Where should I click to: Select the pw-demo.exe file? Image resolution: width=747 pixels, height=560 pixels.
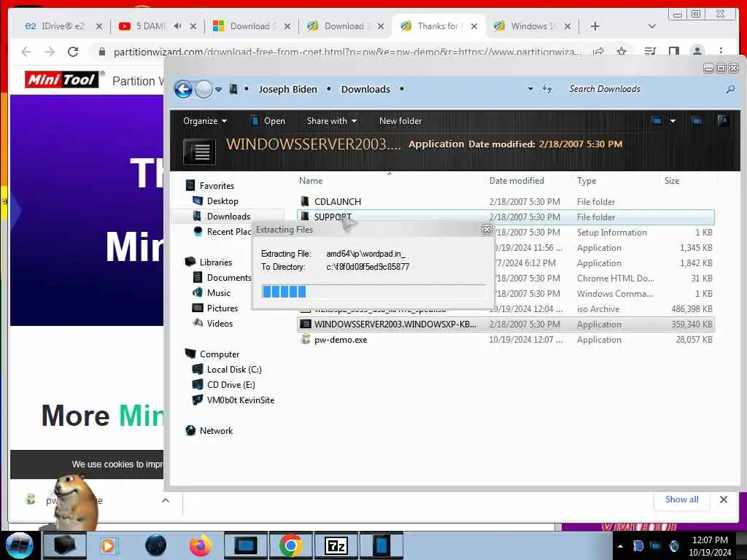[x=506, y=340]
